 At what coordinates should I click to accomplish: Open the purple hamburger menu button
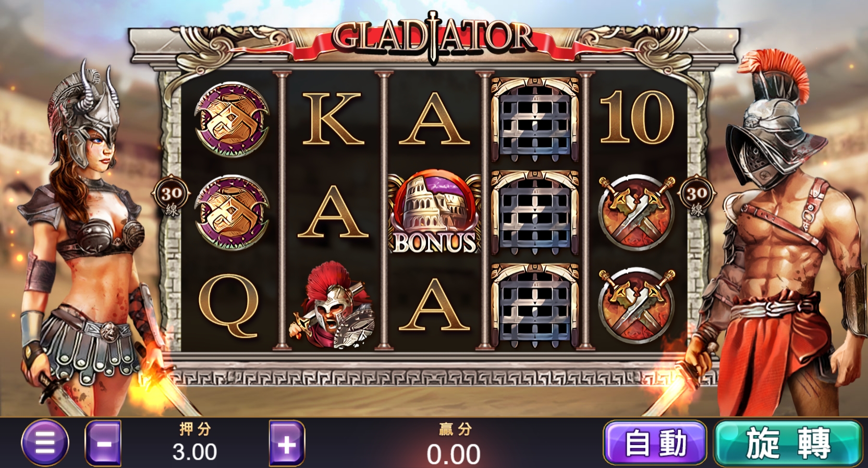point(45,442)
